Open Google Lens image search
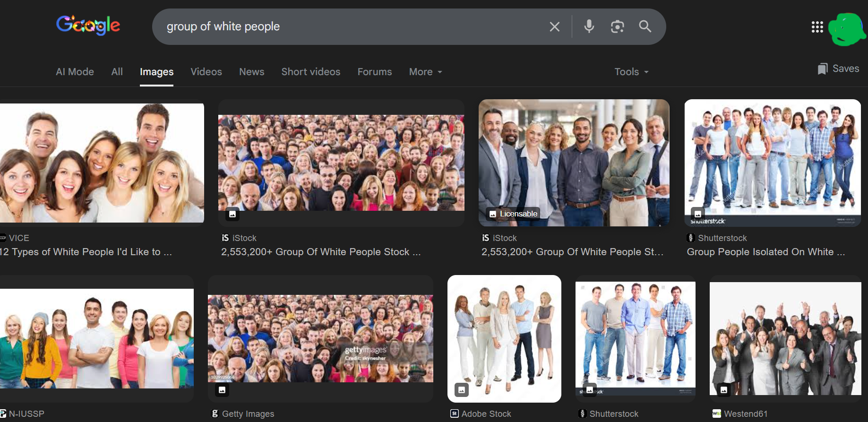This screenshot has height=422, width=868. click(x=617, y=26)
